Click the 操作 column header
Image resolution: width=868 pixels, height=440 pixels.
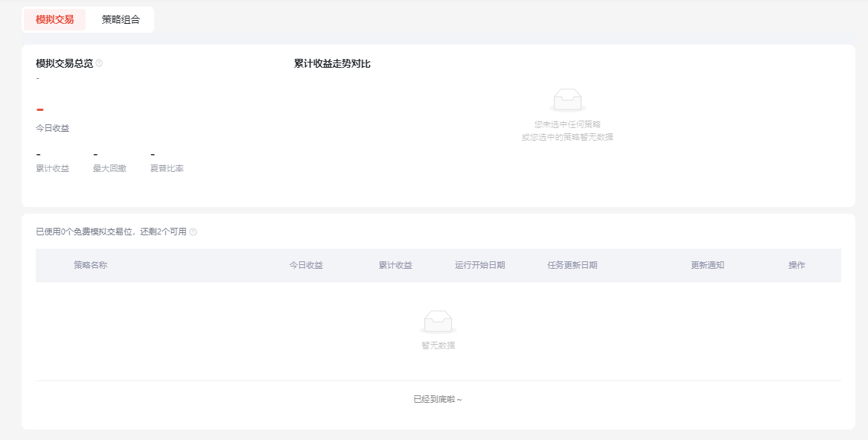pos(797,265)
